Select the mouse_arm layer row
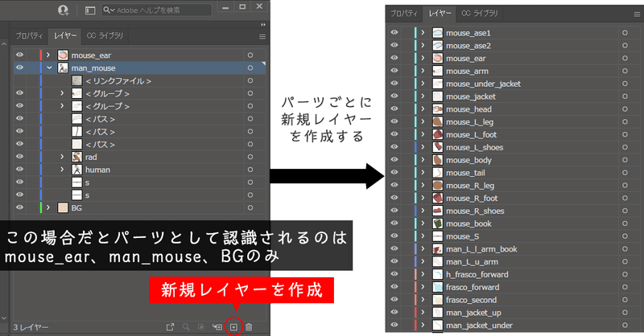The height and width of the screenshot is (336, 644). coord(514,71)
